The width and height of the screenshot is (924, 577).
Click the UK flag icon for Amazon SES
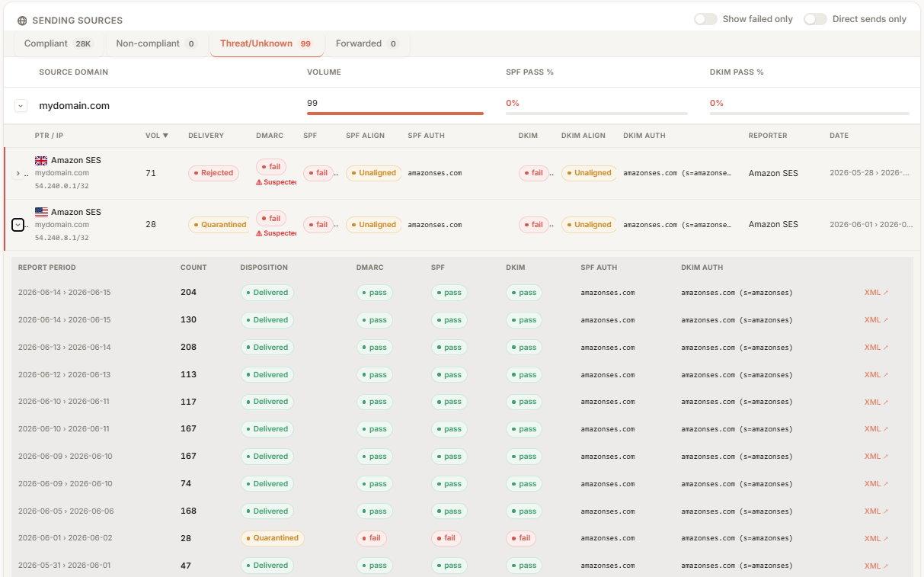pyautogui.click(x=41, y=161)
